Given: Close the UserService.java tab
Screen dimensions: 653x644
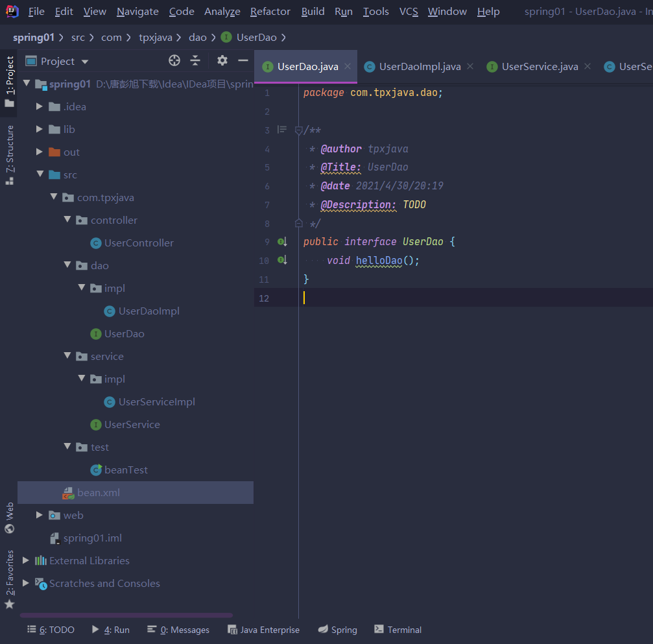Looking at the screenshot, I should pos(588,66).
